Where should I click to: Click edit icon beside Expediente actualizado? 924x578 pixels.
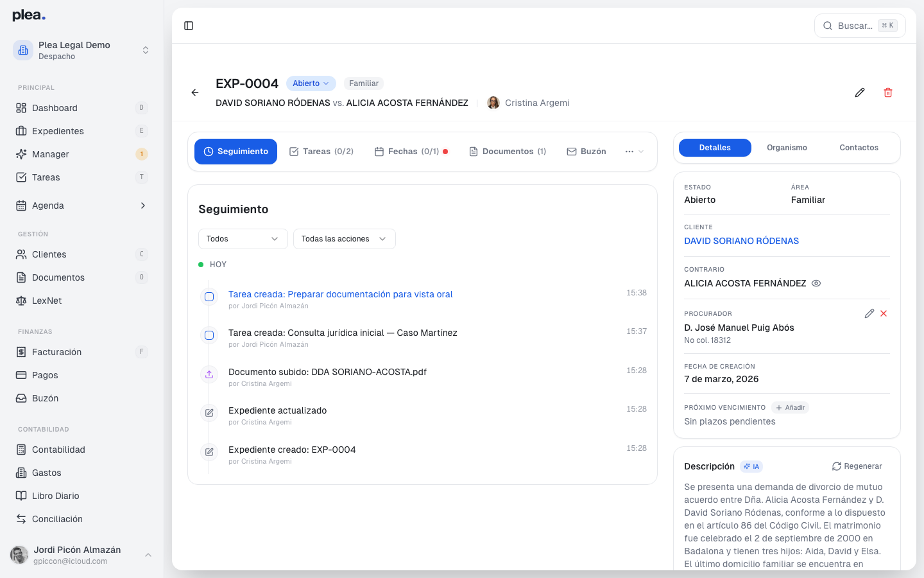click(209, 413)
